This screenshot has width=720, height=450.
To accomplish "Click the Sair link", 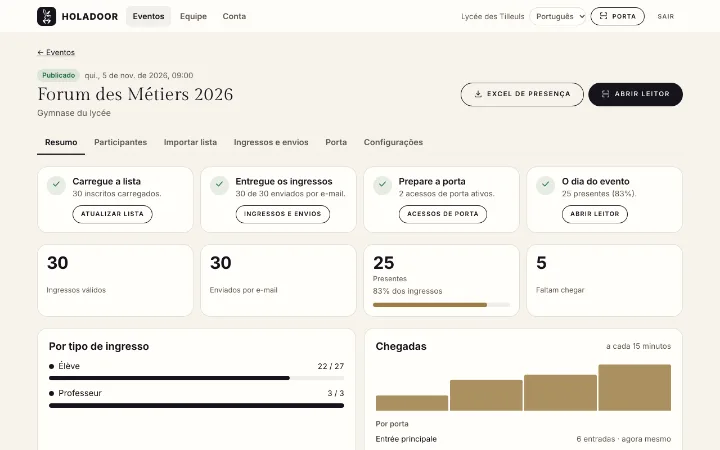I will [665, 17].
